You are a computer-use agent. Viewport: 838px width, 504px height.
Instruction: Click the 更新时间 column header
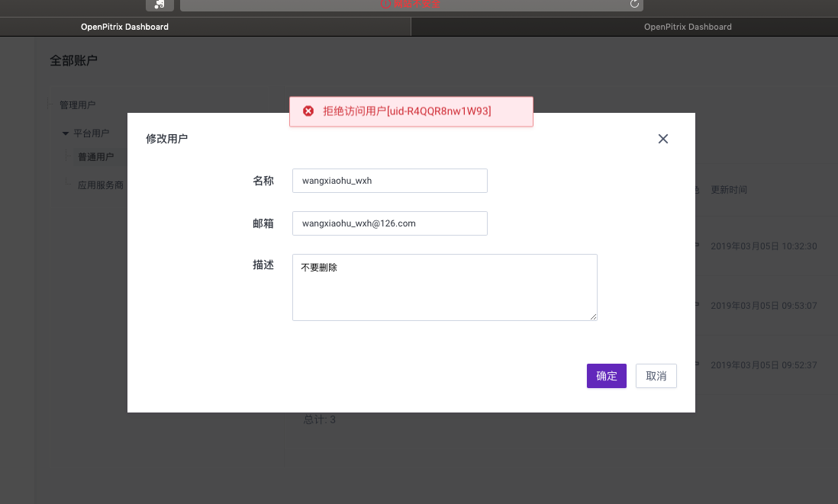(729, 190)
